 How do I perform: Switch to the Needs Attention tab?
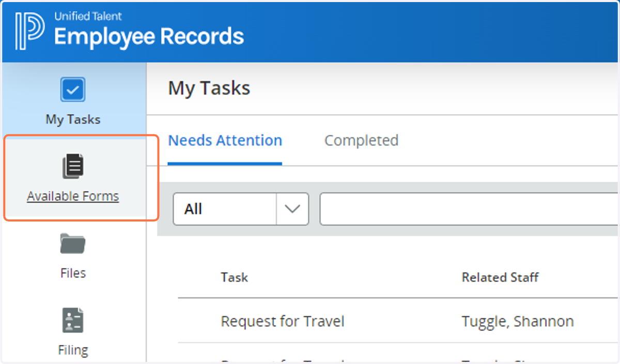(x=225, y=140)
